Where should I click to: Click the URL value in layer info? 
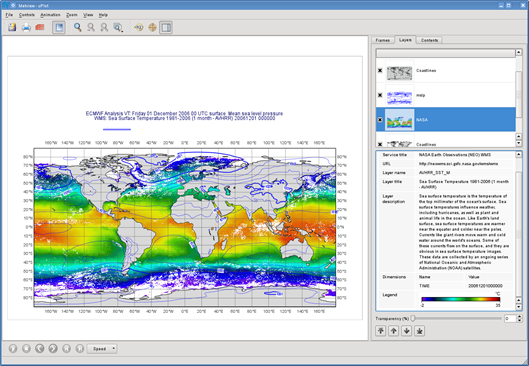point(458,164)
